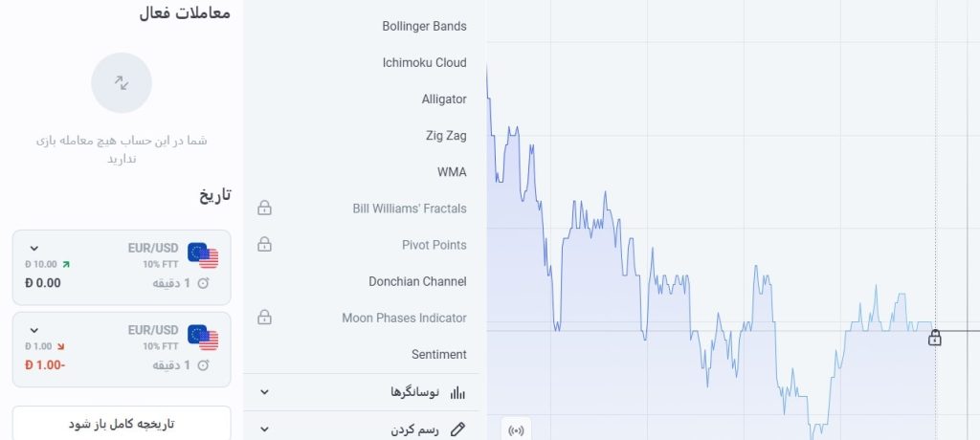
Task: Expand the رسم کردن drawing section chevron
Action: tap(264, 429)
